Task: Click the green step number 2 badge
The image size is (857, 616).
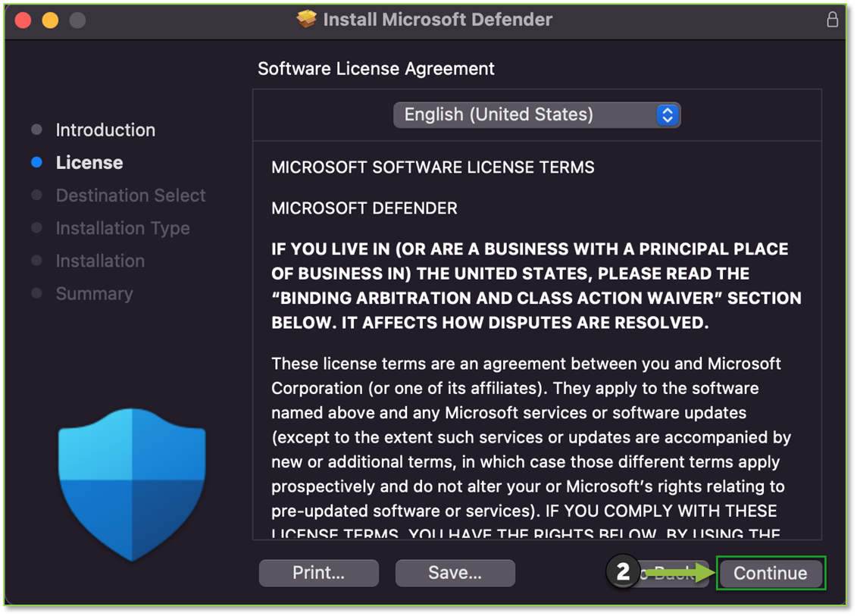Action: [623, 572]
